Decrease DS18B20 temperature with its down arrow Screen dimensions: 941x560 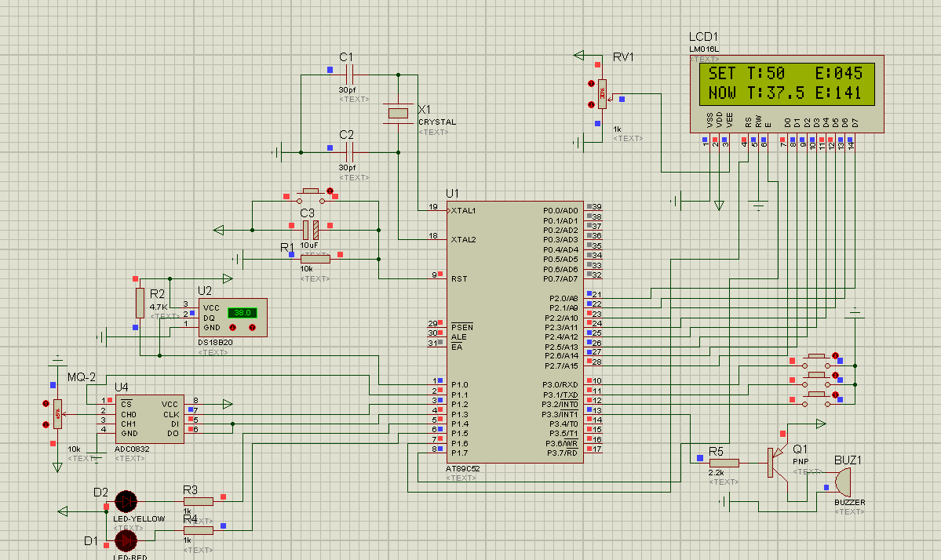233,327
